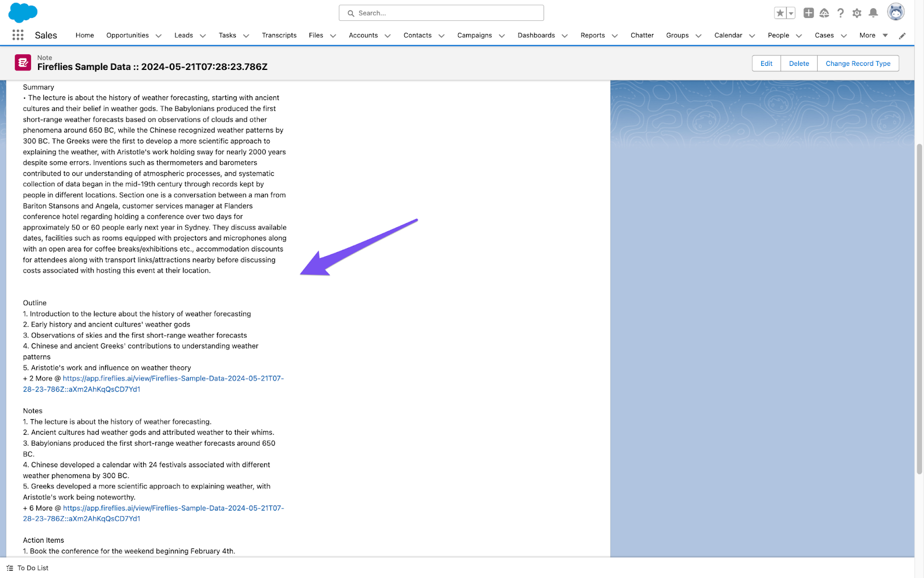Click the Delete button

(x=799, y=64)
